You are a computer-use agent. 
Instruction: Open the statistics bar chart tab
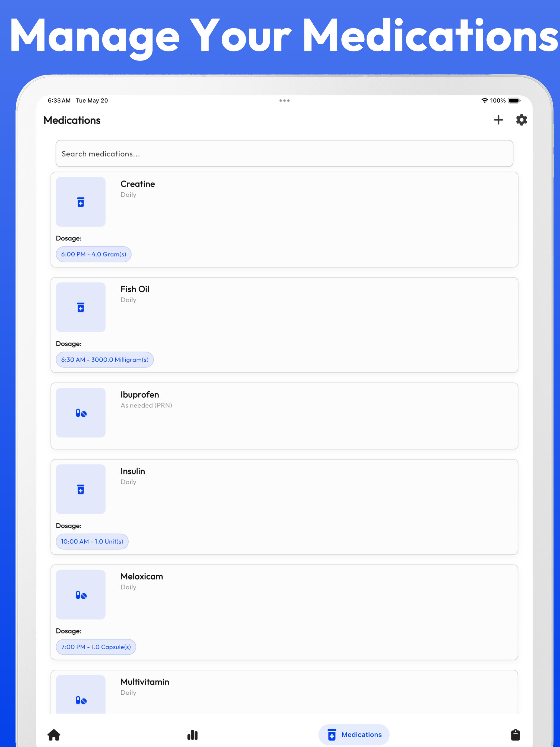coord(192,735)
